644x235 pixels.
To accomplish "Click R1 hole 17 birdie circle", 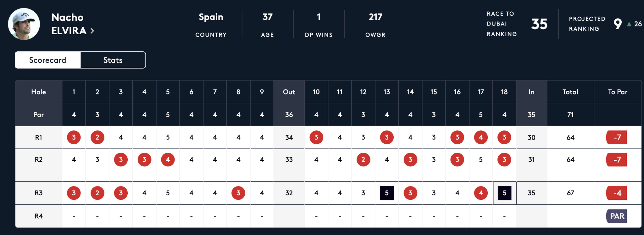I will [481, 137].
